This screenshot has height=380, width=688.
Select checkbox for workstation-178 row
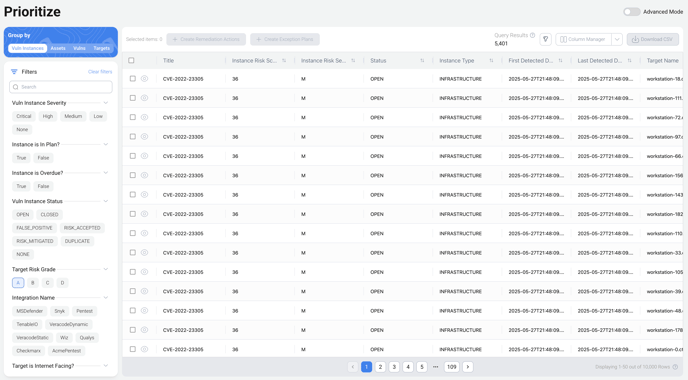[133, 330]
